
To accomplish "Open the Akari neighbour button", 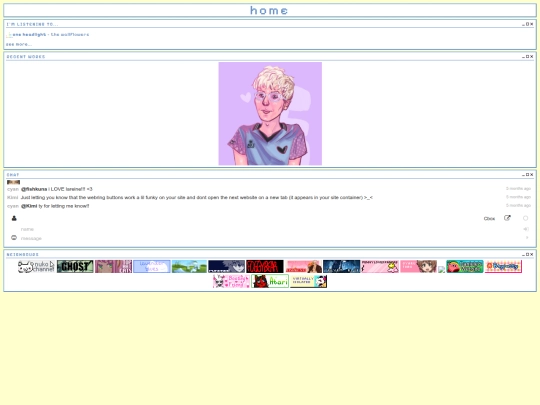I will (x=270, y=281).
